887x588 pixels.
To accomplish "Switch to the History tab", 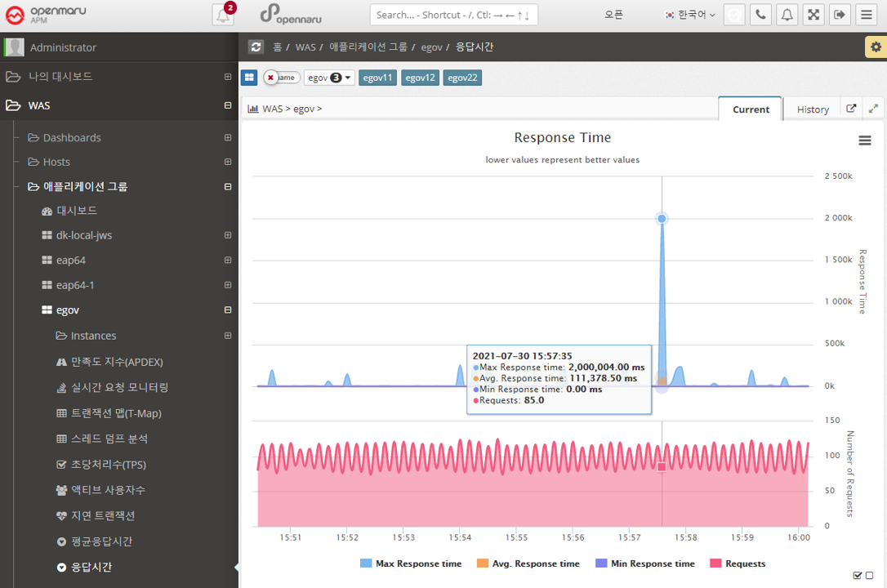I will (813, 109).
